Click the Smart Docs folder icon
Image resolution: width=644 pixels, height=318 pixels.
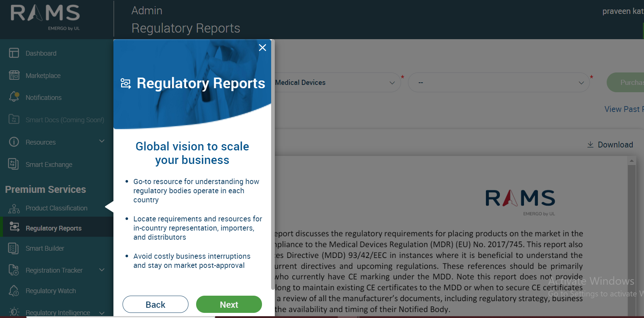[x=14, y=119]
